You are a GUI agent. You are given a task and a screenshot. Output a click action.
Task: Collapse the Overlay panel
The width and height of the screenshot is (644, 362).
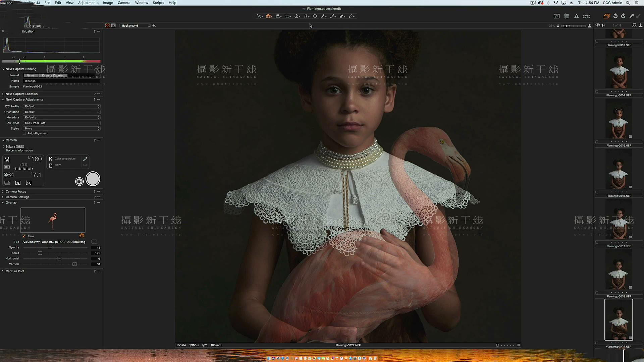click(x=3, y=202)
